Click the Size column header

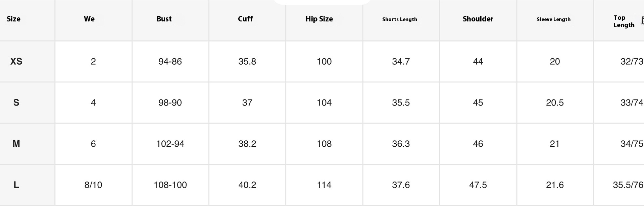(14, 19)
